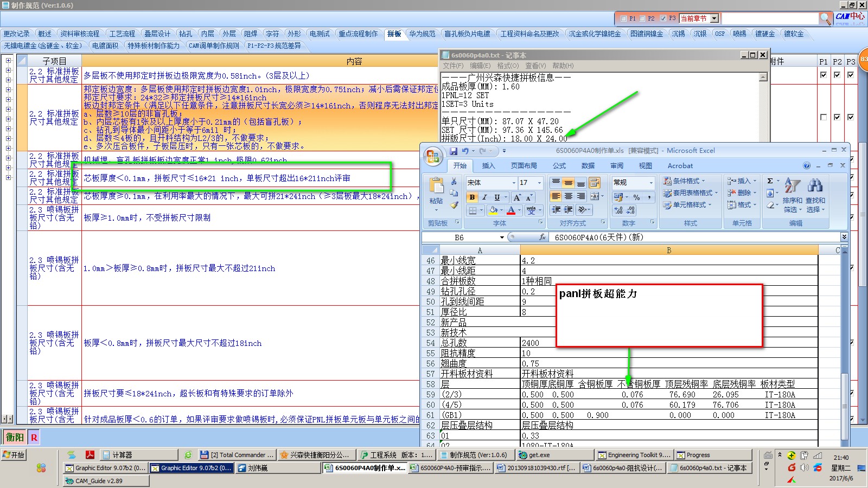Expand the first tree node at left edge

[x=8, y=61]
